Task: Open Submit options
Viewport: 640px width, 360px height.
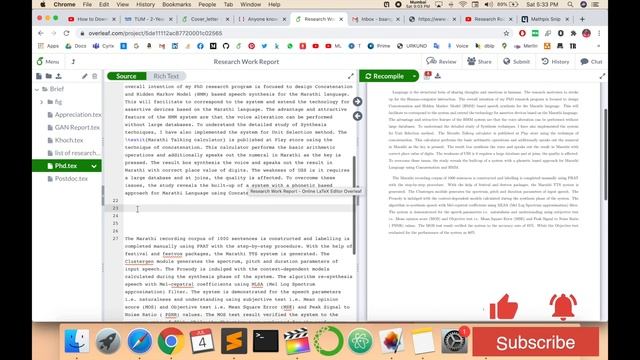Action: tap(516, 62)
